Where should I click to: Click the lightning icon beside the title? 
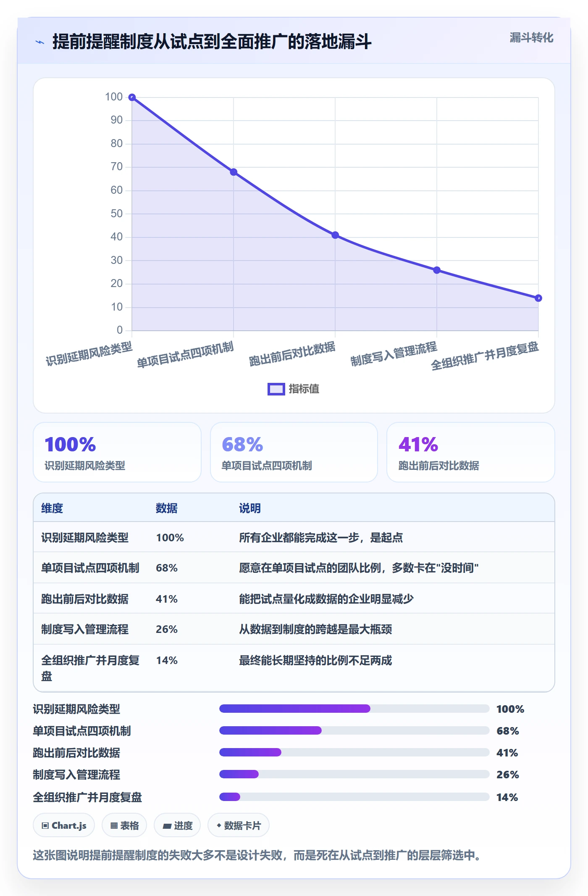[40, 42]
